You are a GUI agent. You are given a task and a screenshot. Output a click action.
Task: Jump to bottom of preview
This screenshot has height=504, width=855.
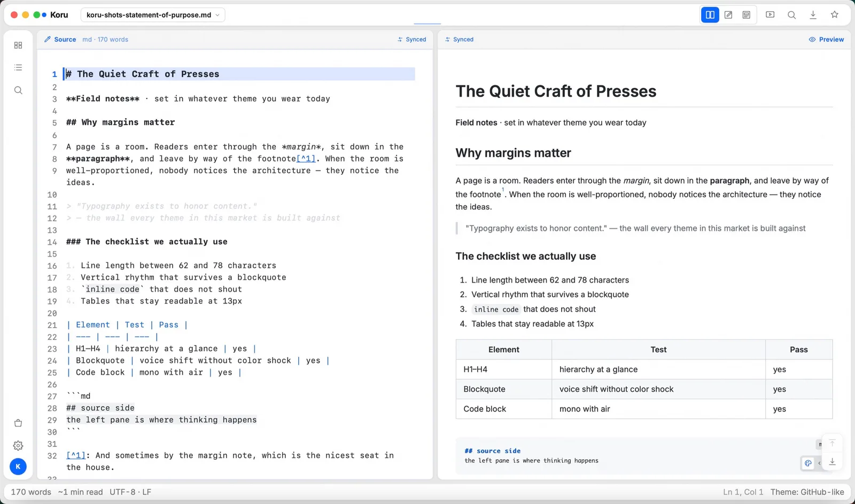click(x=832, y=462)
